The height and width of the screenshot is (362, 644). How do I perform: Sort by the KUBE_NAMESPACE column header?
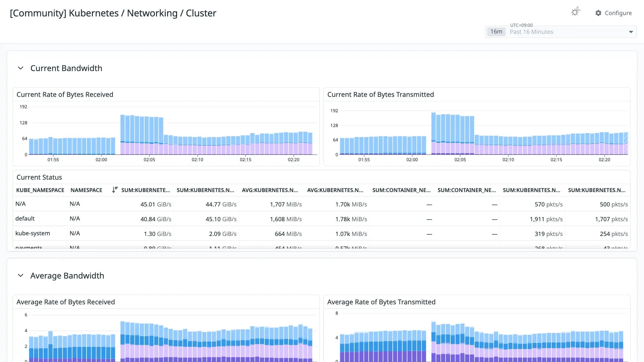click(40, 190)
